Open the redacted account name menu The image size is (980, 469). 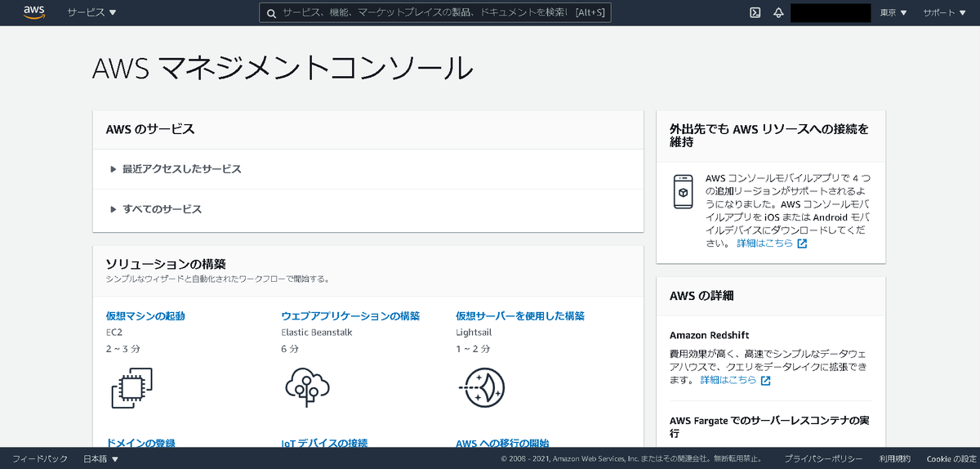831,13
